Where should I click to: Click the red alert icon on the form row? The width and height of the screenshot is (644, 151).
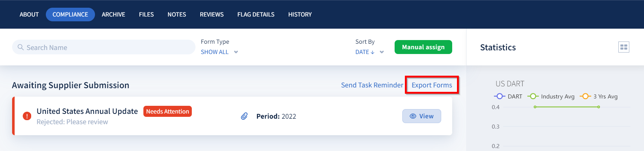coord(27,116)
